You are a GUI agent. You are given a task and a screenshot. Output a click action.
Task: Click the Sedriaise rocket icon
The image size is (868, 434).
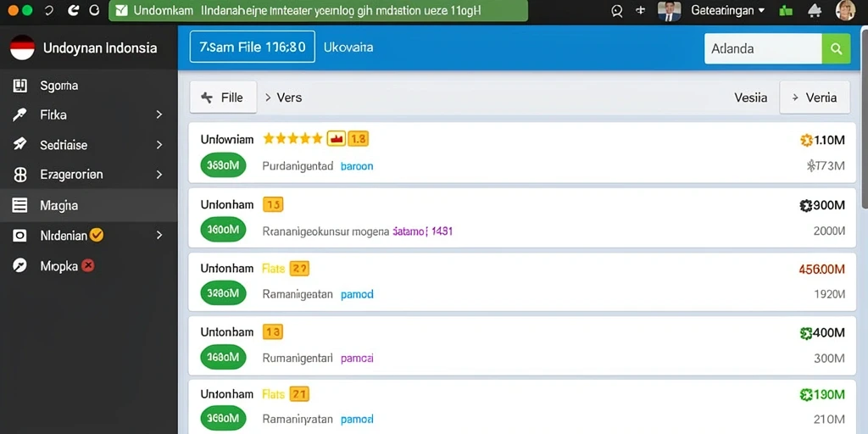pos(19,145)
